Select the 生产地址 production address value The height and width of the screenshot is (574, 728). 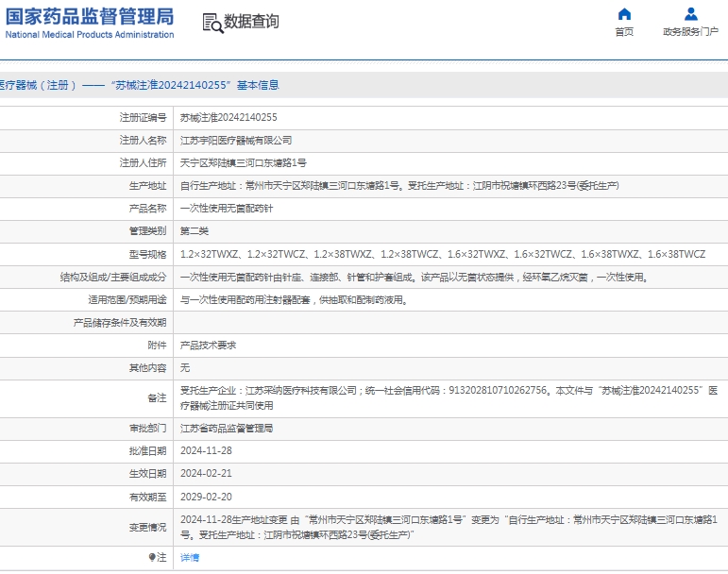(399, 186)
